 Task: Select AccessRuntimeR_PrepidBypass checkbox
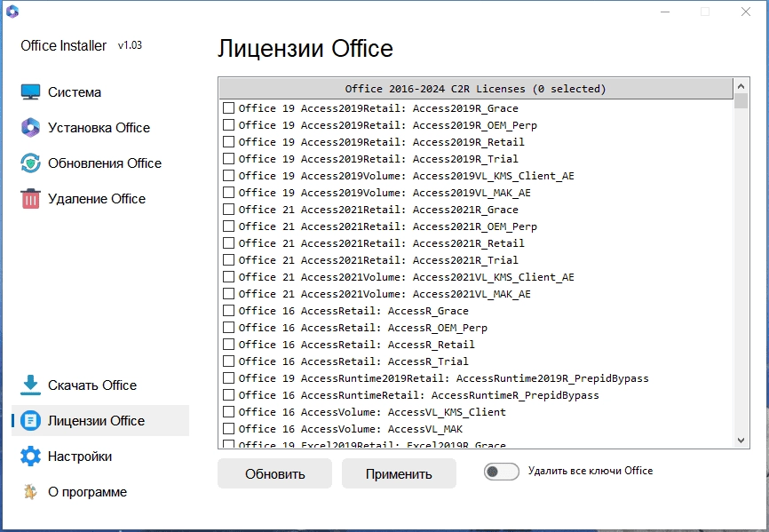[x=228, y=394]
